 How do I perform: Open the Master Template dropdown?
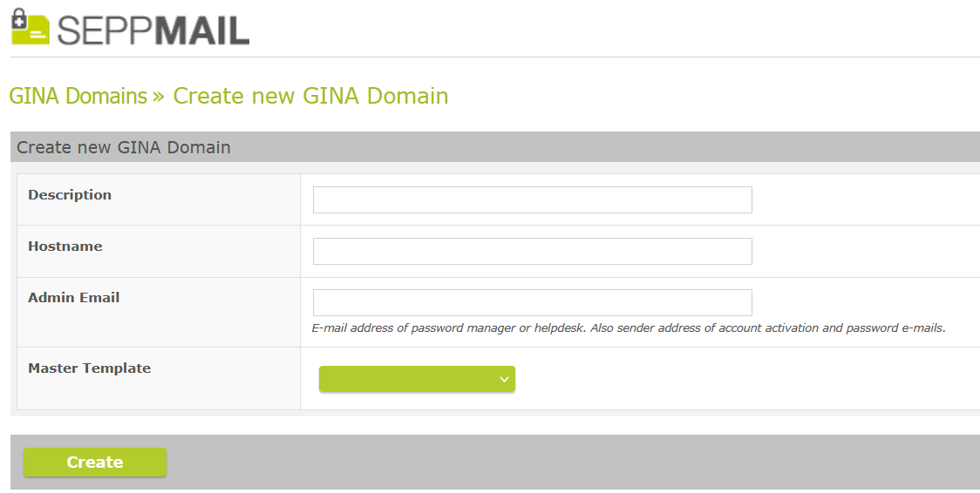point(417,379)
